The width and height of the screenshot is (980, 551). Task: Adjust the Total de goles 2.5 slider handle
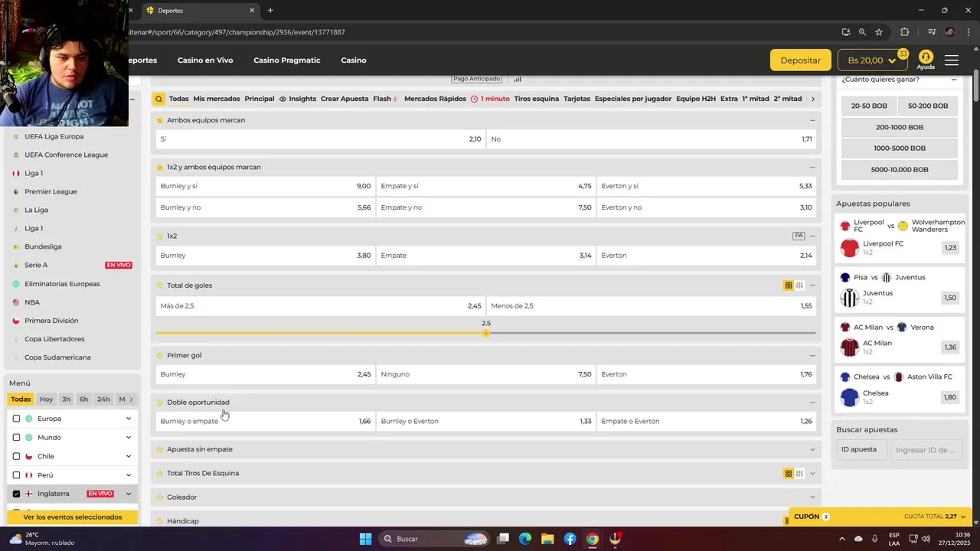486,333
